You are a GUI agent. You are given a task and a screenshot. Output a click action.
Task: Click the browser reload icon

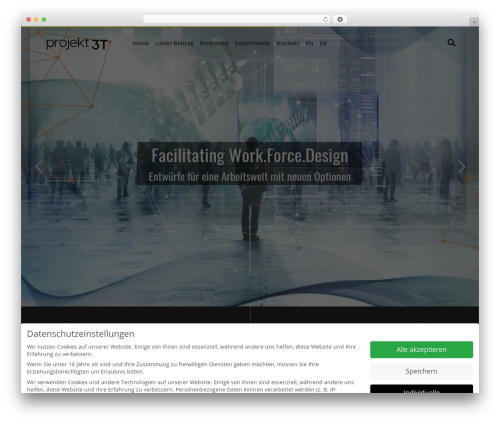[x=325, y=19]
